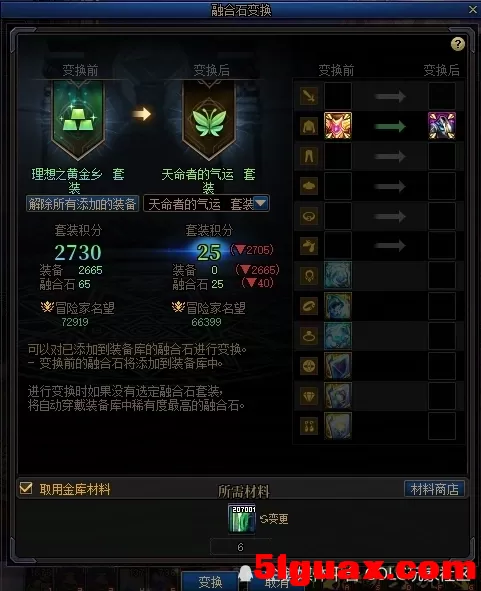Click the 变更 material change link

pyautogui.click(x=274, y=519)
